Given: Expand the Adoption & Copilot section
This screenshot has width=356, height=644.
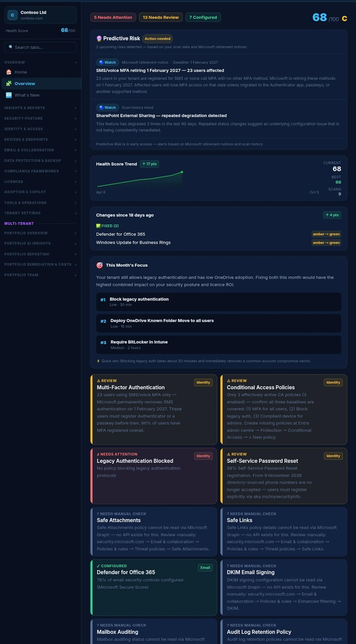Looking at the screenshot, I should point(40,192).
